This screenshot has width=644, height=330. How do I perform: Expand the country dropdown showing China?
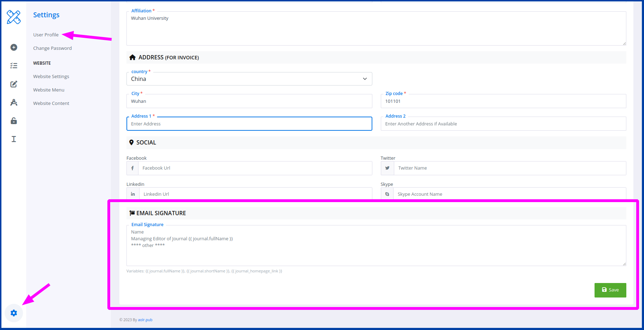[249, 79]
